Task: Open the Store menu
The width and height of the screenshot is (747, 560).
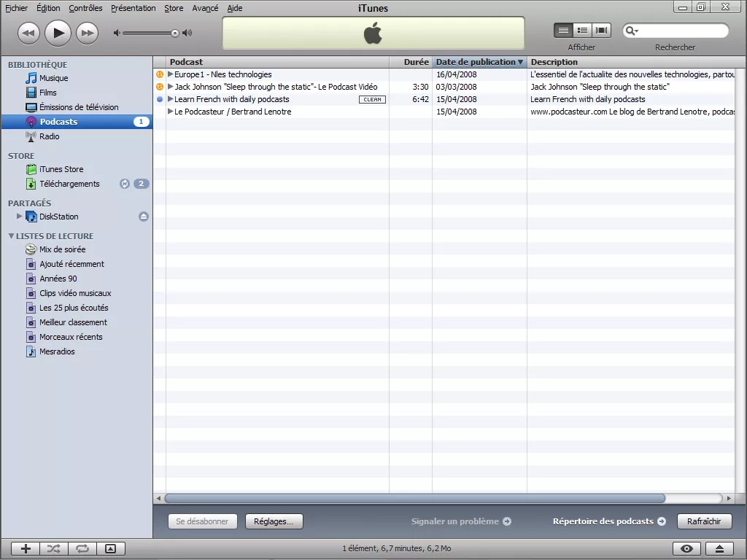Action: (x=174, y=8)
